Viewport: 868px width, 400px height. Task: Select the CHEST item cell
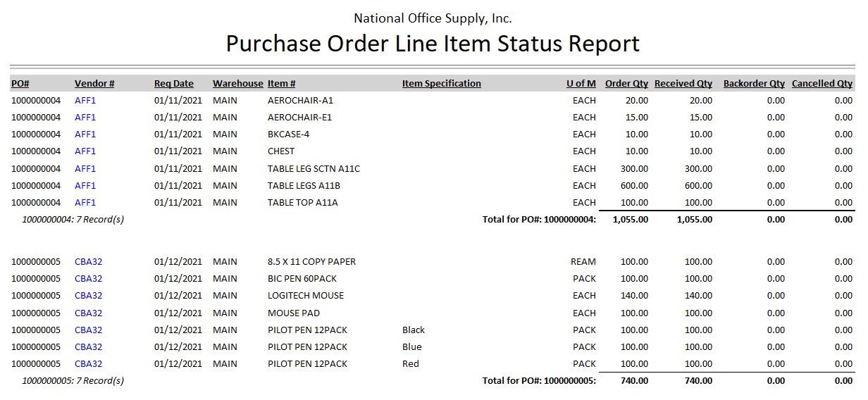click(281, 151)
